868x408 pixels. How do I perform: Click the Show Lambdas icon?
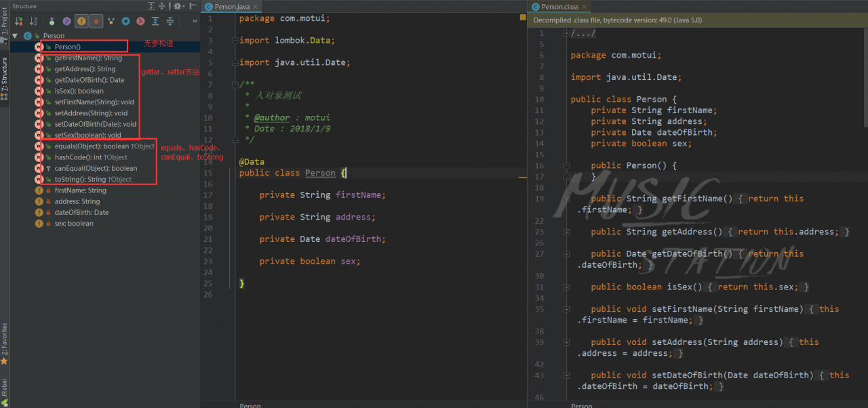pyautogui.click(x=140, y=22)
